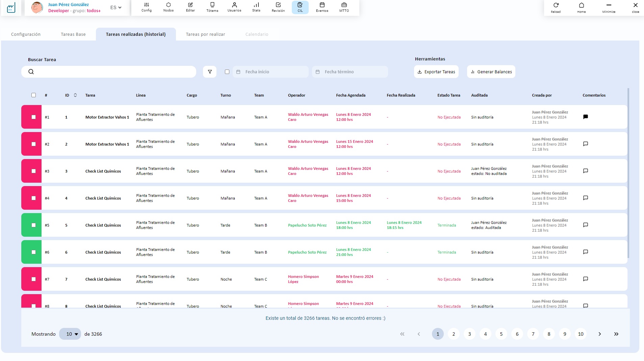This screenshot has width=644, height=361.
Task: Open the Stats toolbar icon
Action: click(256, 7)
